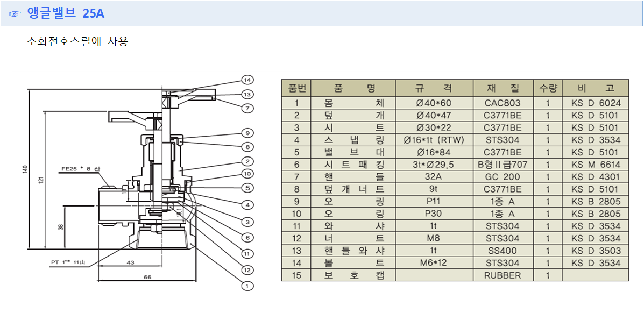Click the 'KS D 4301' remark cell
The width and height of the screenshot is (644, 313).
point(596,177)
